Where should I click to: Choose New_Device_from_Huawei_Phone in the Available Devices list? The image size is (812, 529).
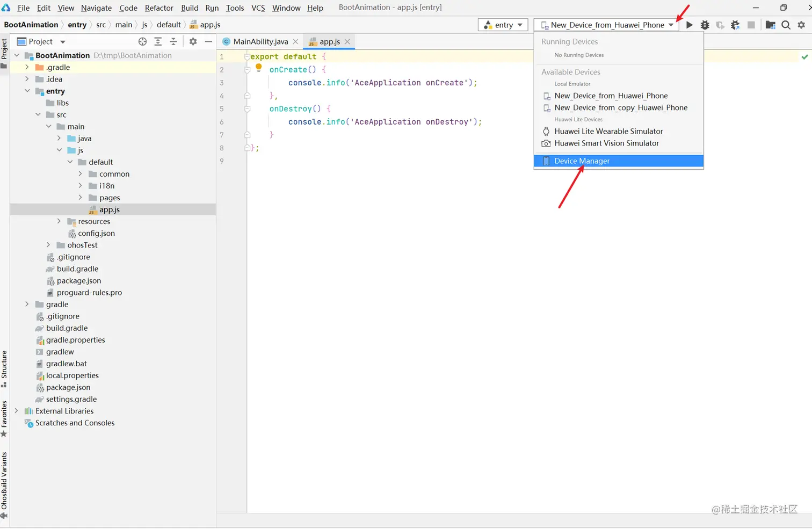(619, 96)
